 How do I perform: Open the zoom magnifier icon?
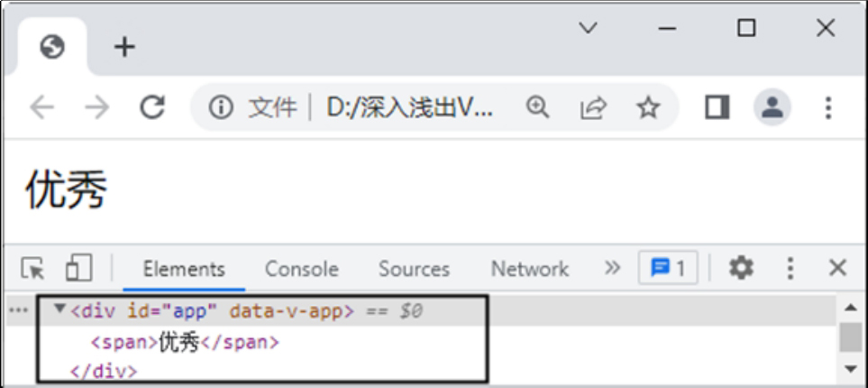pos(537,107)
